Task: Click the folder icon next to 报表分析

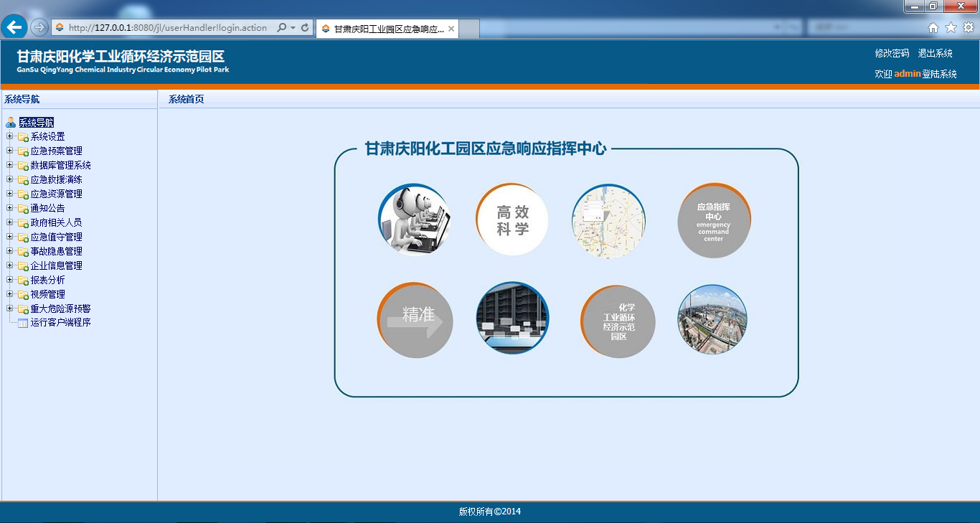Action: [x=23, y=281]
